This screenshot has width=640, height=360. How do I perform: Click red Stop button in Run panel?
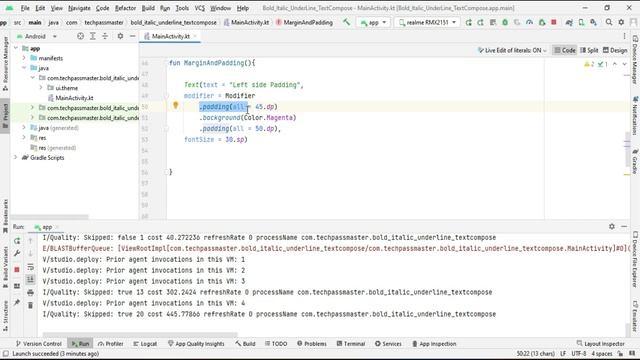(17, 270)
